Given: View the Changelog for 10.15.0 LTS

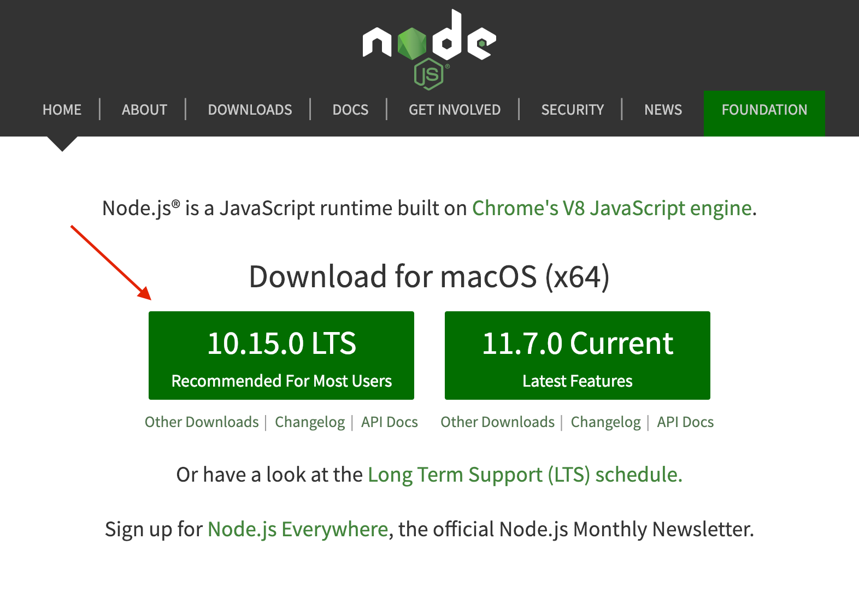Looking at the screenshot, I should pos(310,422).
